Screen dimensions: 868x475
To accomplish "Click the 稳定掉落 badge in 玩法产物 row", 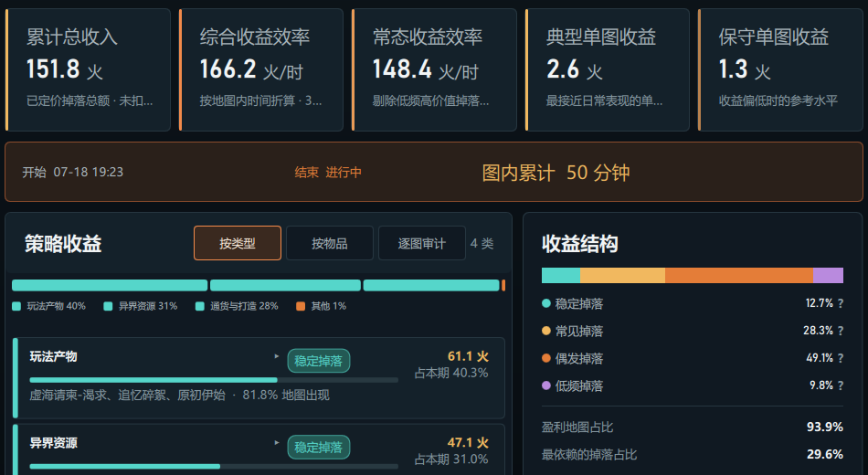I will [318, 361].
